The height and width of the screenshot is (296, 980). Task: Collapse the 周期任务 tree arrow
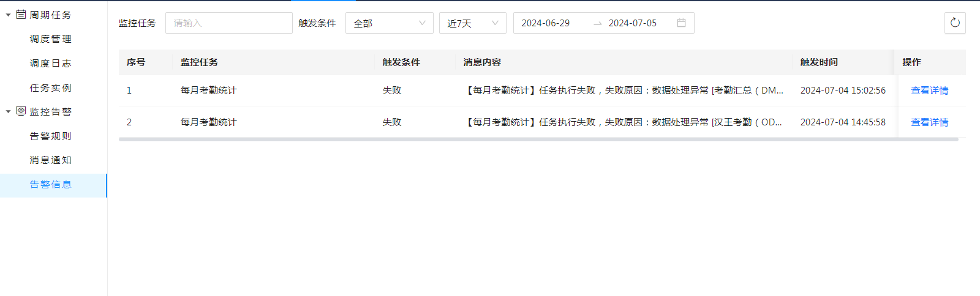click(8, 15)
